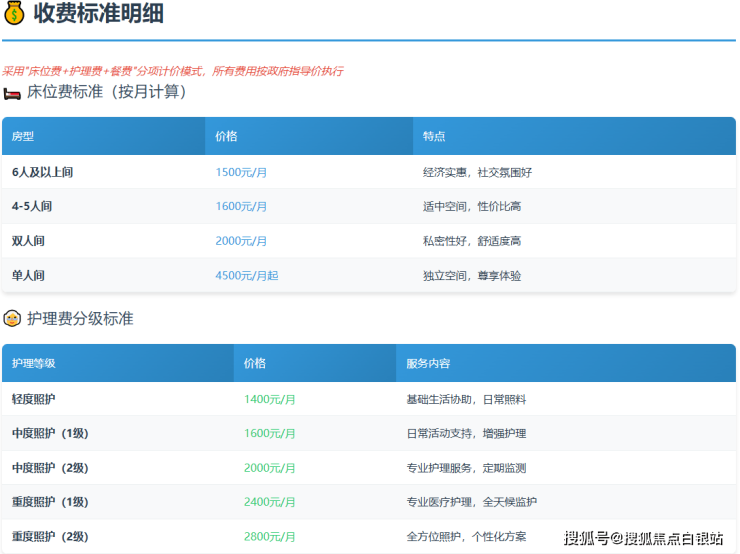Select the 重度照护（2级） care level cell

tap(50, 536)
